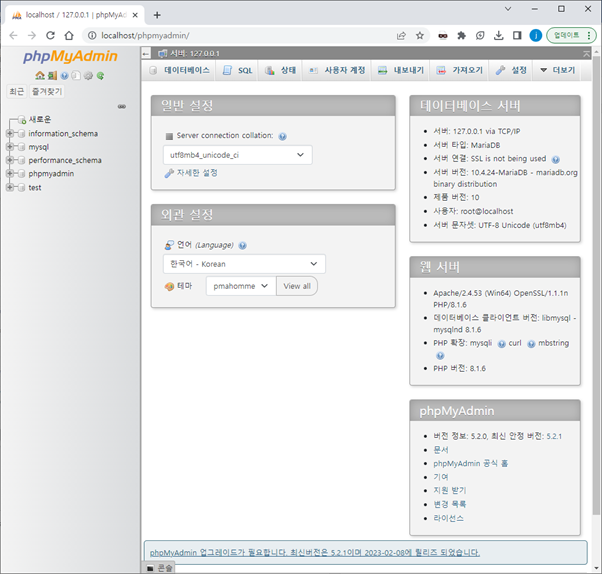The width and height of the screenshot is (602, 574).
Task: Click site information icon in address bar
Action: pyautogui.click(x=92, y=36)
